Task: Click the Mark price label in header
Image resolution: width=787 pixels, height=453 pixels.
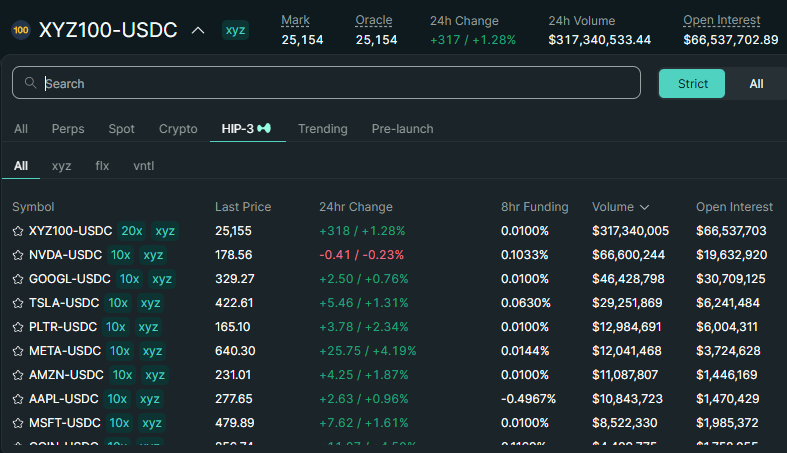Action: [295, 20]
